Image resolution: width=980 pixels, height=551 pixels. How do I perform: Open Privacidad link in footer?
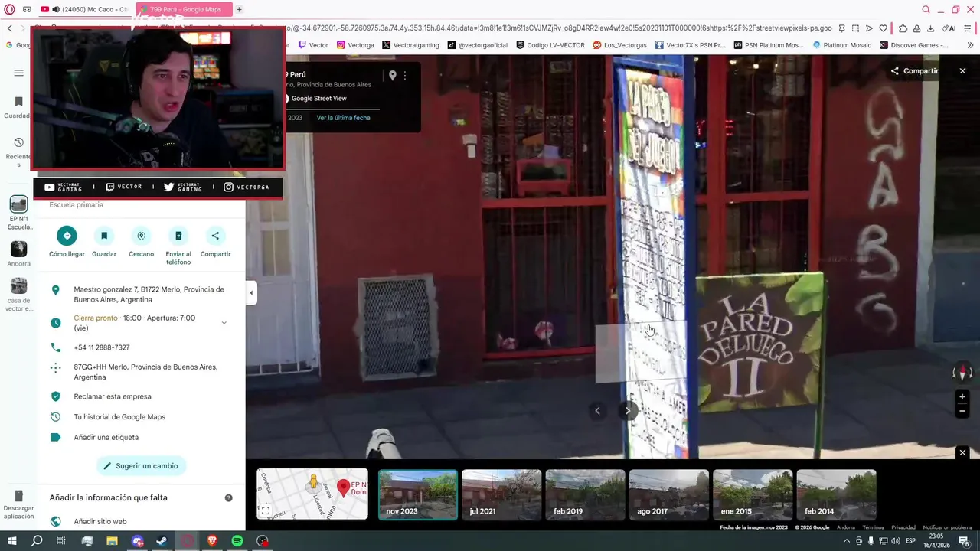[x=903, y=527]
